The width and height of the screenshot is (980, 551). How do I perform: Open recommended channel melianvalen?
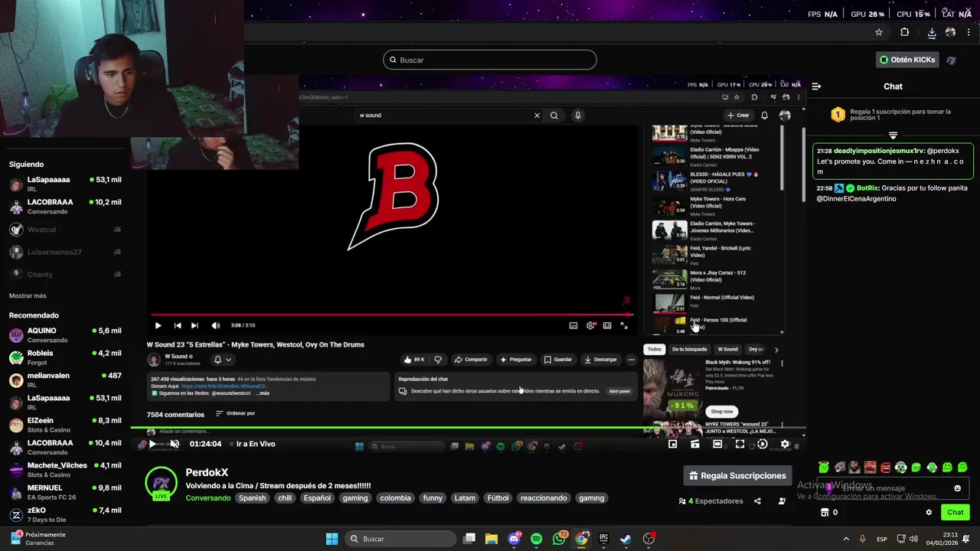coord(65,380)
